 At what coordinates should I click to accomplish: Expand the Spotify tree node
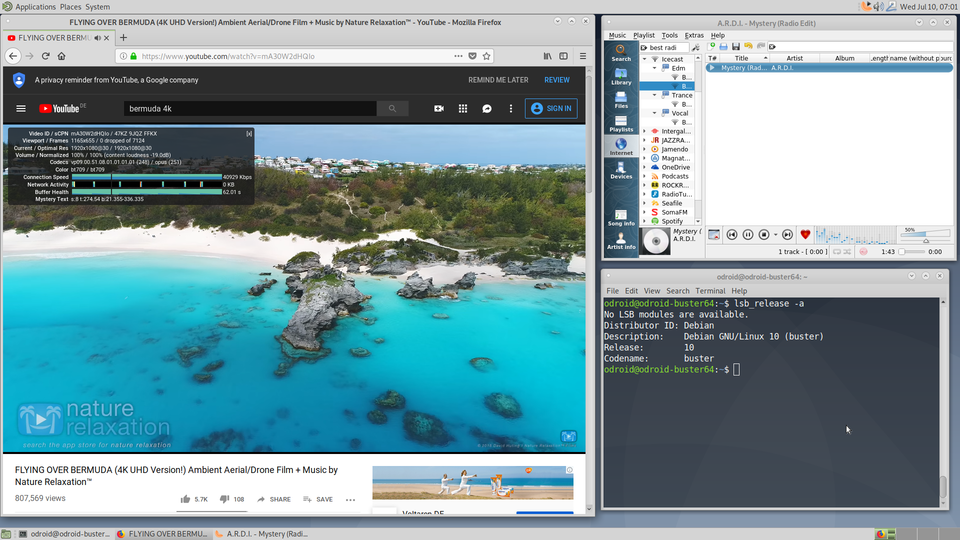pyautogui.click(x=644, y=221)
